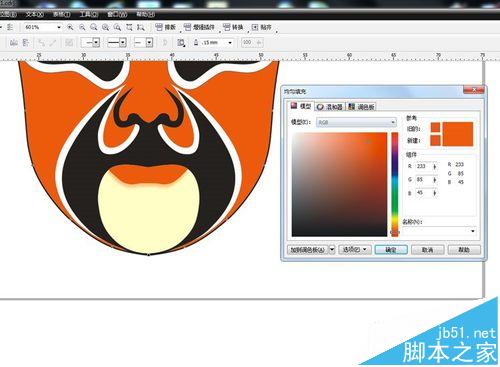Close the uniform fill dialog
This screenshot has width=500, height=367.
tap(473, 90)
